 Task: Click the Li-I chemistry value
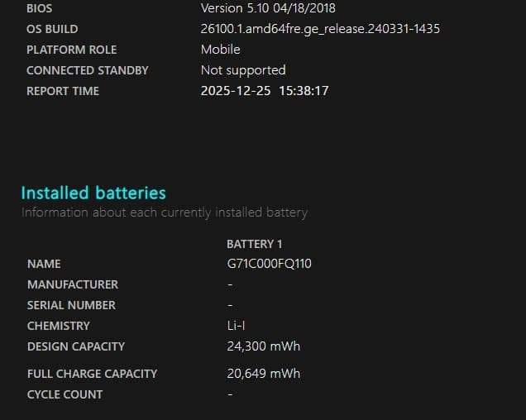pyautogui.click(x=235, y=326)
